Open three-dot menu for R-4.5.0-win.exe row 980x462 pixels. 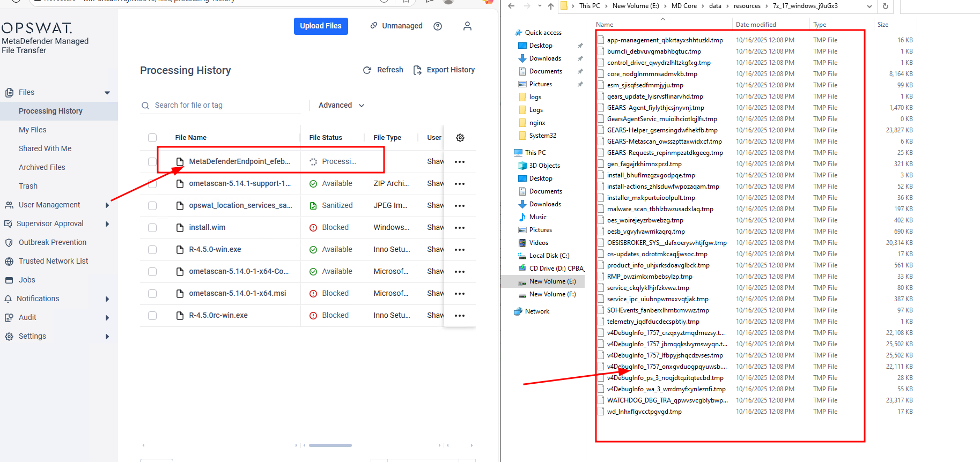[460, 250]
